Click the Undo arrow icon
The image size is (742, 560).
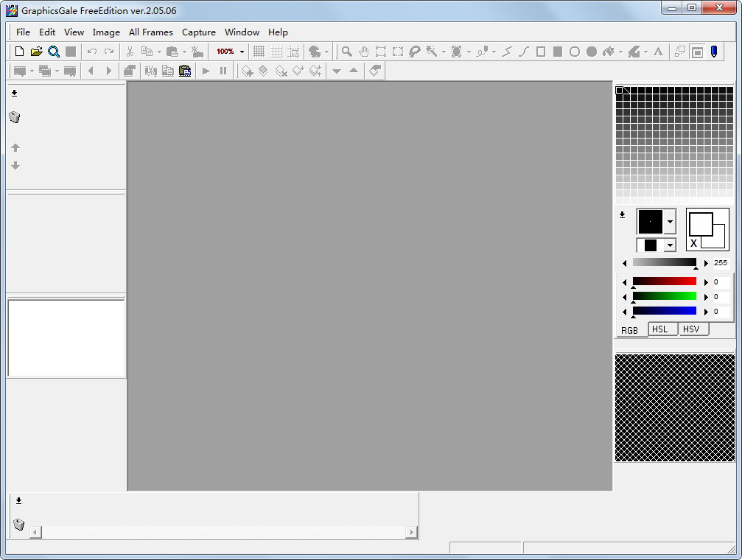coord(92,52)
